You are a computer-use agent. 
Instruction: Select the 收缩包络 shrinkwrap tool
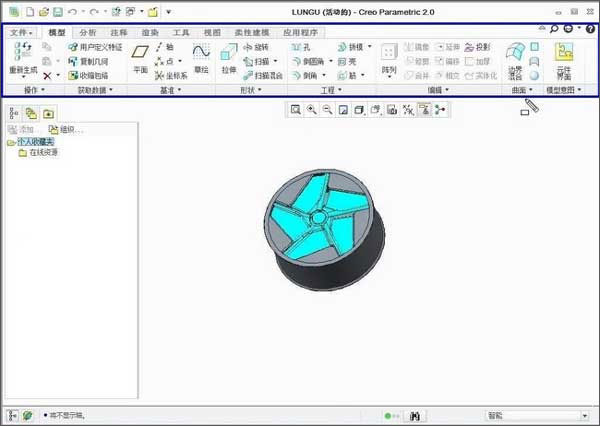coord(88,75)
